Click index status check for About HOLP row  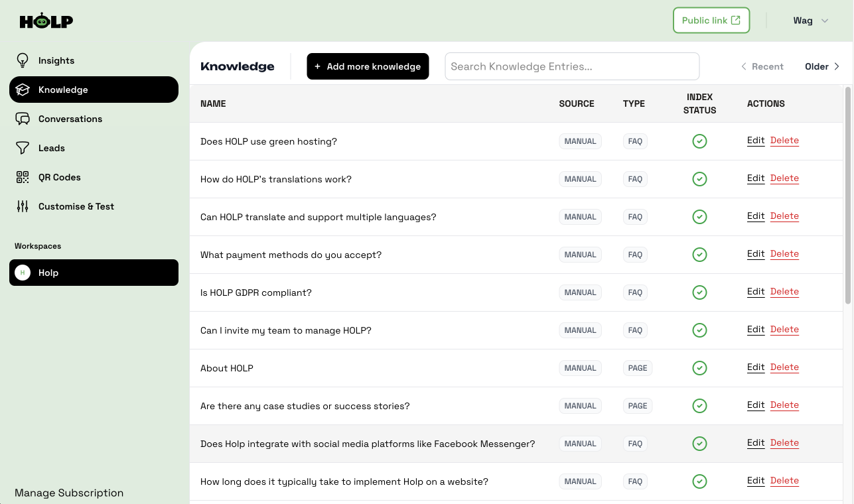(x=699, y=368)
